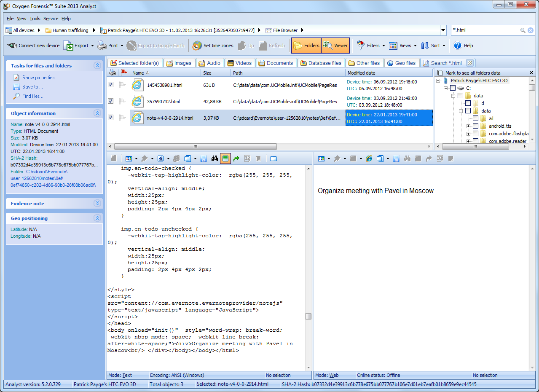Open Set time zones

click(x=213, y=46)
